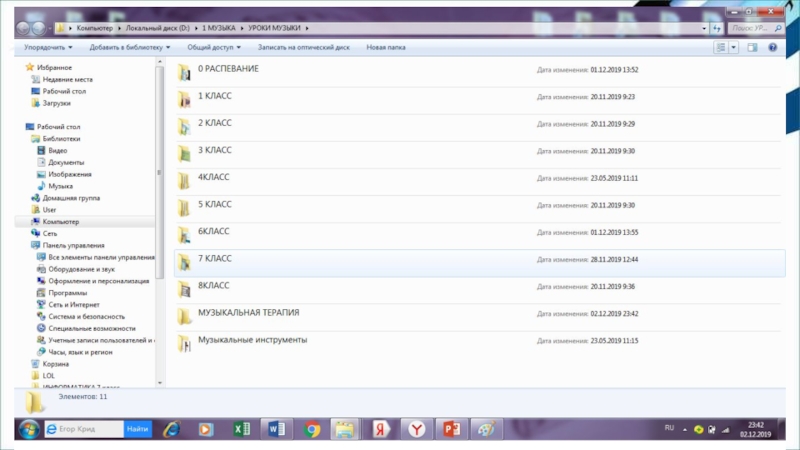The height and width of the screenshot is (450, 800).
Task: Toggle the preview pane button
Action: [x=752, y=47]
